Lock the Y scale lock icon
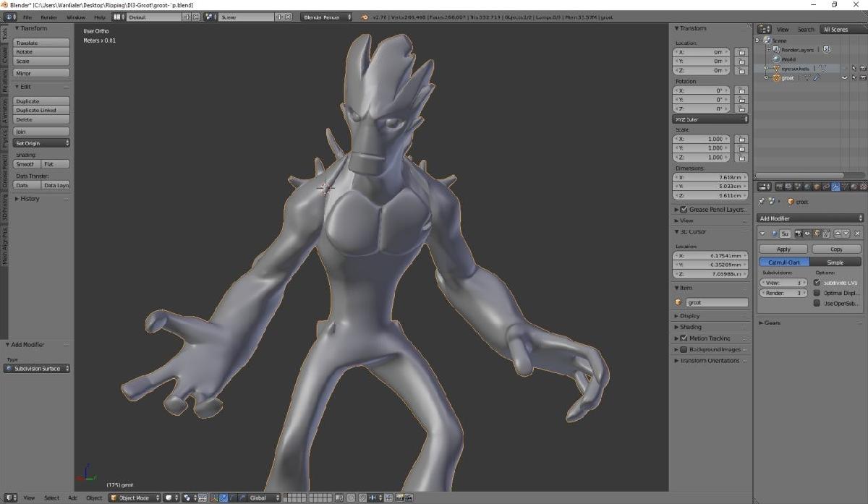 coord(741,148)
